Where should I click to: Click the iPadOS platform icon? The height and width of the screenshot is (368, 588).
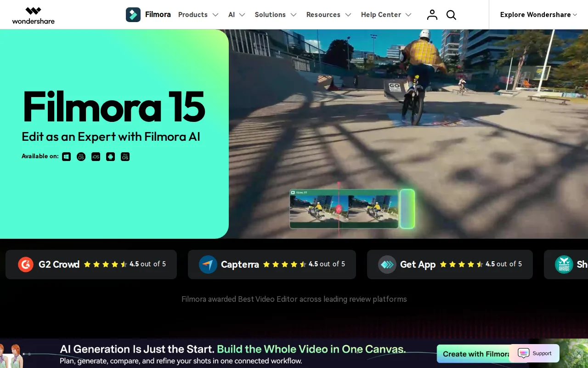(125, 157)
